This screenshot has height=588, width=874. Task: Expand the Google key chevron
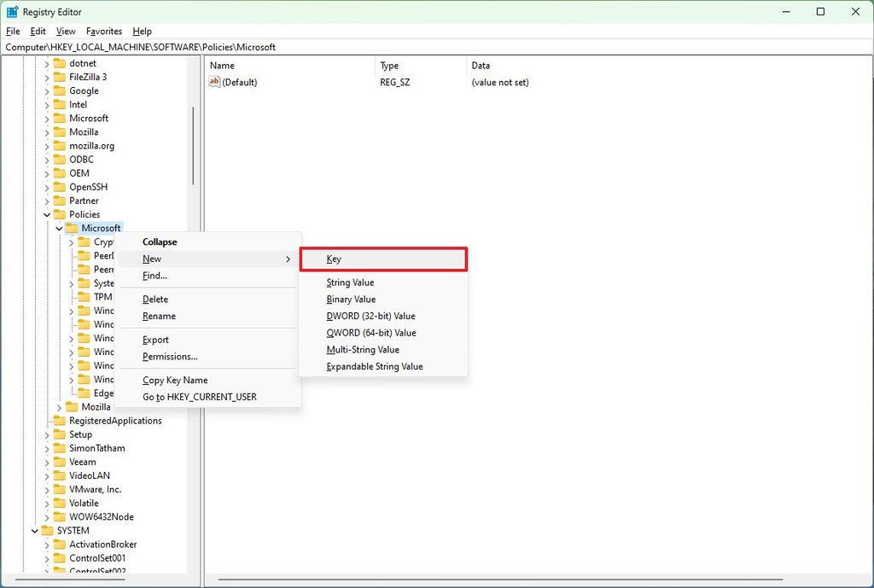point(47,90)
